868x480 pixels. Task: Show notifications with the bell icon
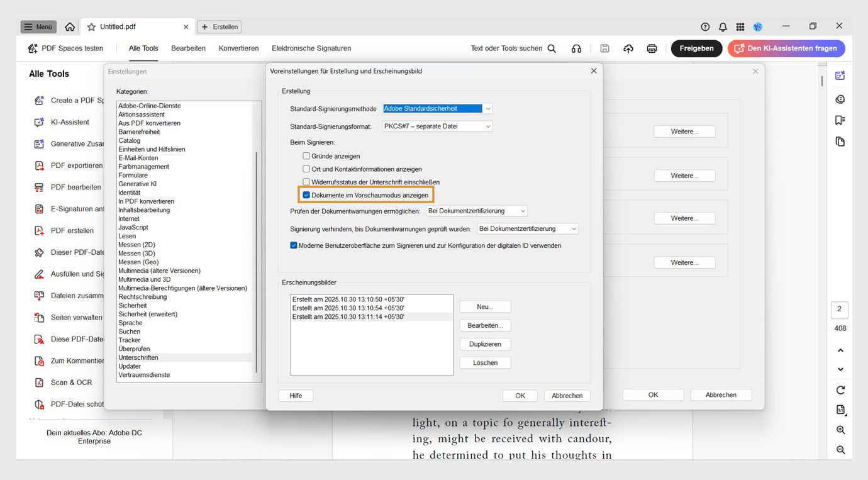(723, 27)
